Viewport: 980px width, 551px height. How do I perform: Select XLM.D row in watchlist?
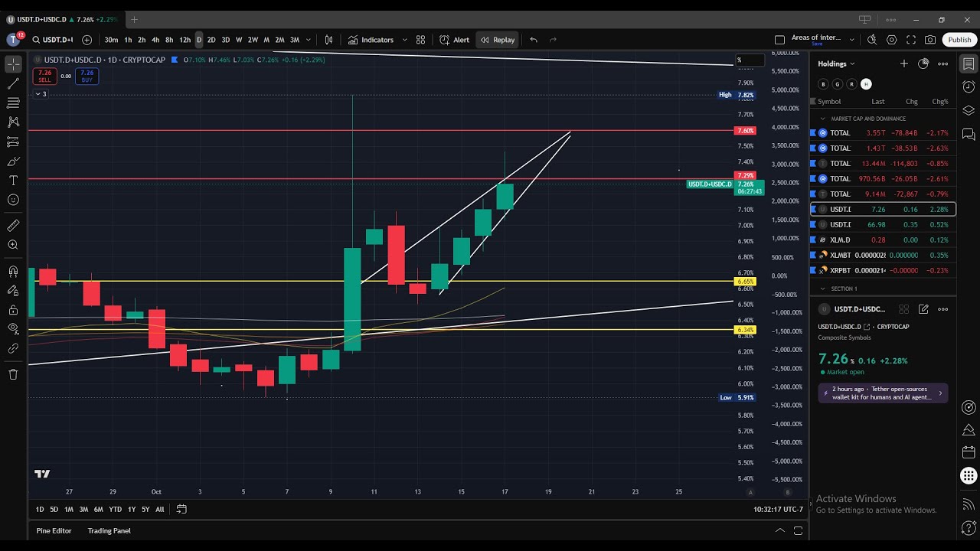click(883, 240)
